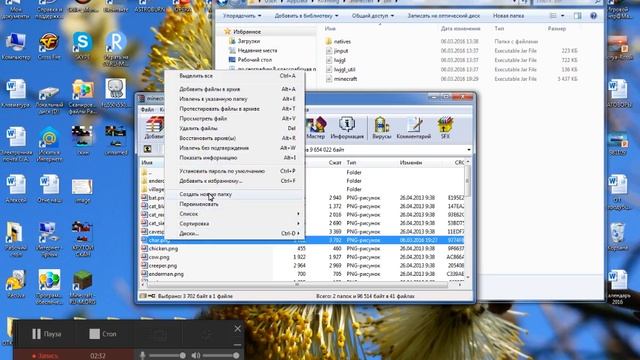Select the Cross Fire desktop icon
Viewport: 640px width, 360px height.
click(x=49, y=45)
